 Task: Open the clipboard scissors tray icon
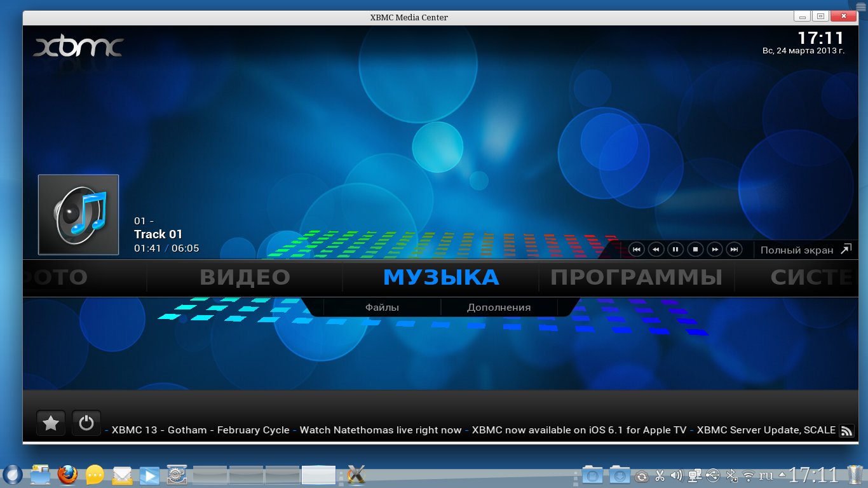coord(660,475)
